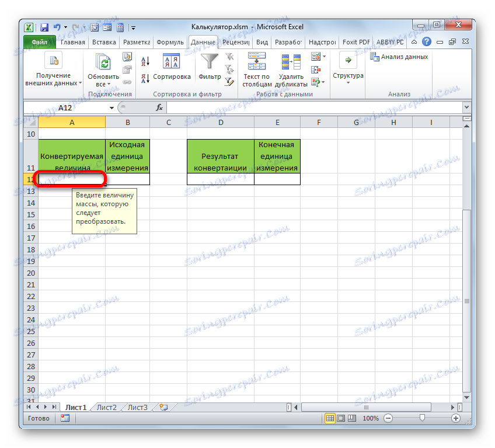The width and height of the screenshot is (495, 448).
Task: Sort ascending from А to Я
Action: [x=145, y=61]
